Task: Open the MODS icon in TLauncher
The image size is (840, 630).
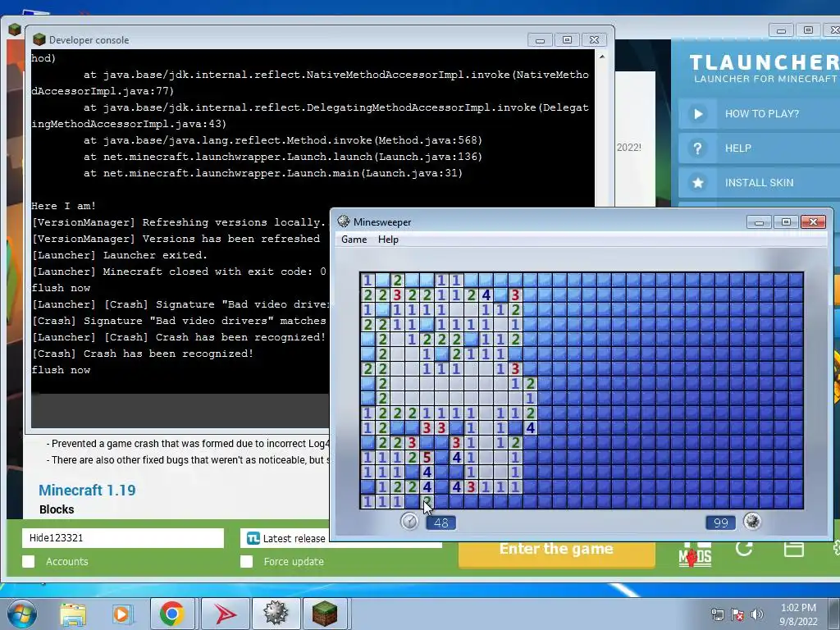Action: click(695, 556)
